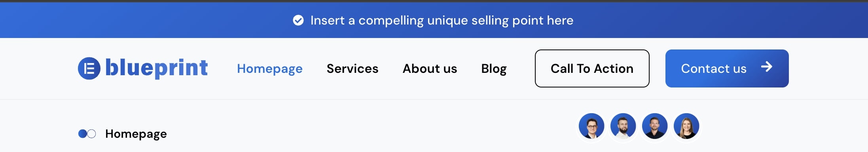Click the blueprint wordmark text

click(157, 68)
